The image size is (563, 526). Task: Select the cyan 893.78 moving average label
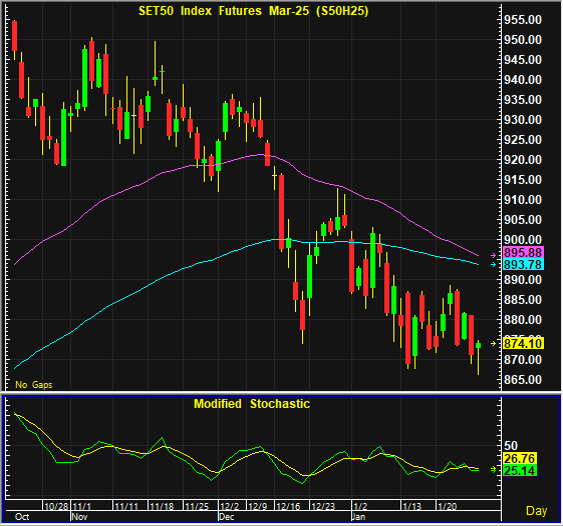(x=523, y=265)
